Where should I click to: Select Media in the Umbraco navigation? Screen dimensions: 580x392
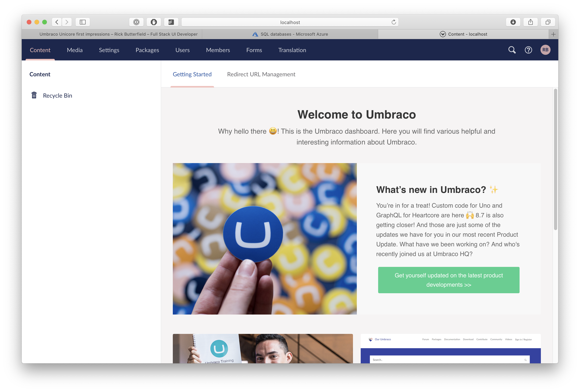[x=75, y=50]
